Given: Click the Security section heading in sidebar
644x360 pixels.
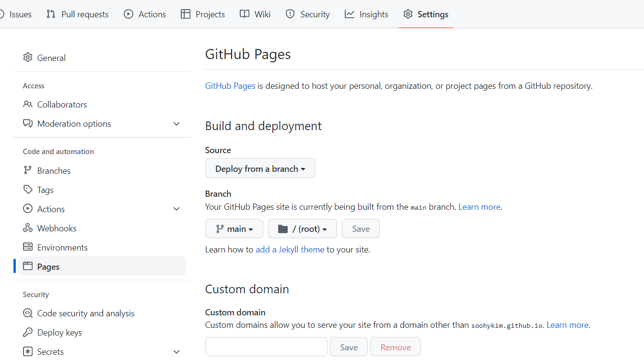Looking at the screenshot, I should coord(36,295).
